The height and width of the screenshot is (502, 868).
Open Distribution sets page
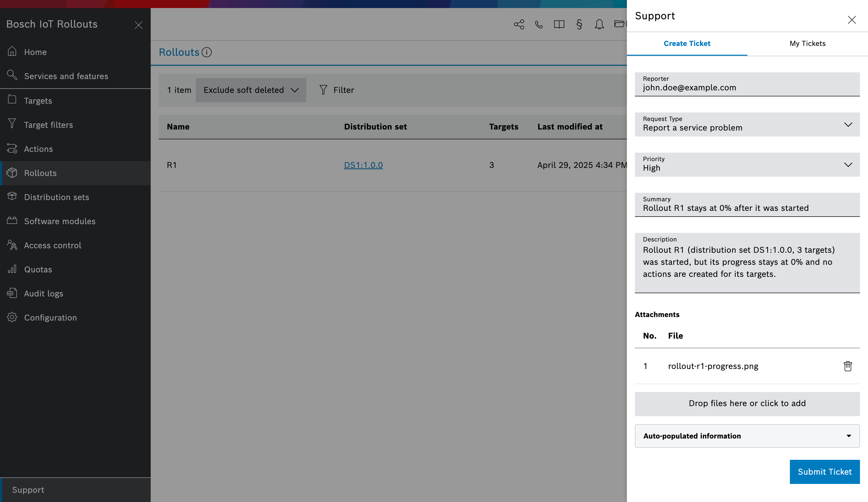pyautogui.click(x=75, y=197)
